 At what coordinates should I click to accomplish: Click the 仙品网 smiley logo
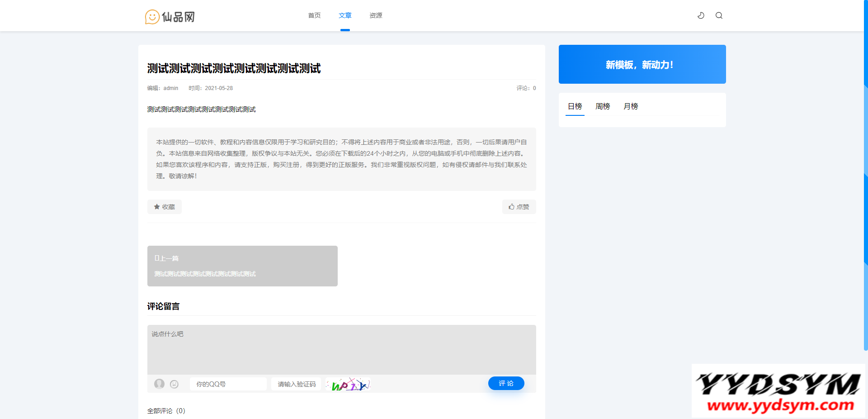(170, 17)
